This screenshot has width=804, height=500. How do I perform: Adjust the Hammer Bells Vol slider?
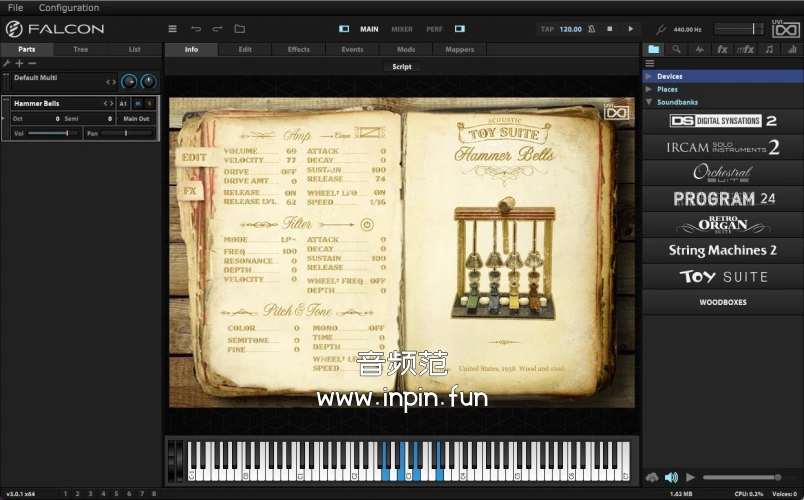click(x=54, y=133)
